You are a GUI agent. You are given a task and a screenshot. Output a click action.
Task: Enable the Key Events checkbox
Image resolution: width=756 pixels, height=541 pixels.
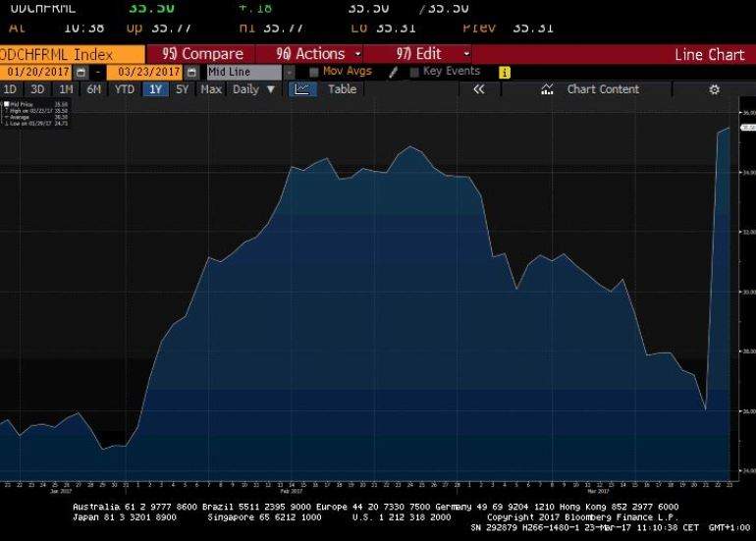pos(414,73)
